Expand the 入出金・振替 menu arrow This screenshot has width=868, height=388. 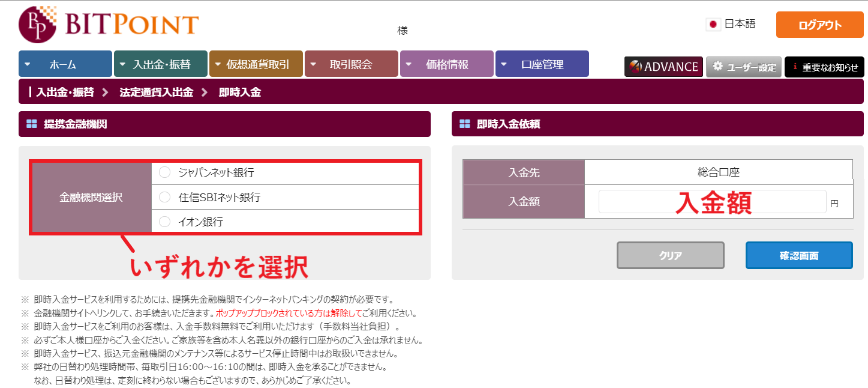coord(123,64)
